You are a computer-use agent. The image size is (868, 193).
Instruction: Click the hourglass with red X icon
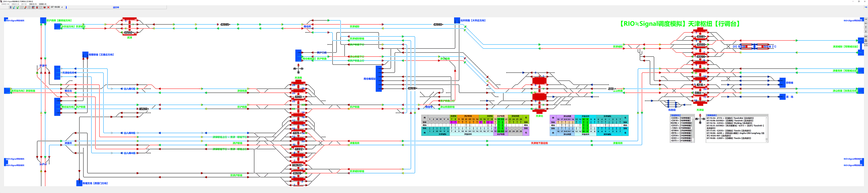point(37,7)
